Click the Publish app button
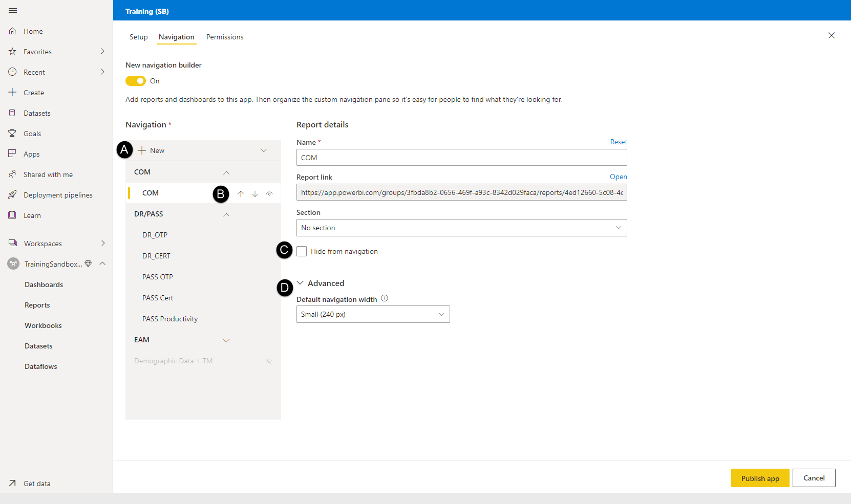This screenshot has height=504, width=851. tap(760, 478)
